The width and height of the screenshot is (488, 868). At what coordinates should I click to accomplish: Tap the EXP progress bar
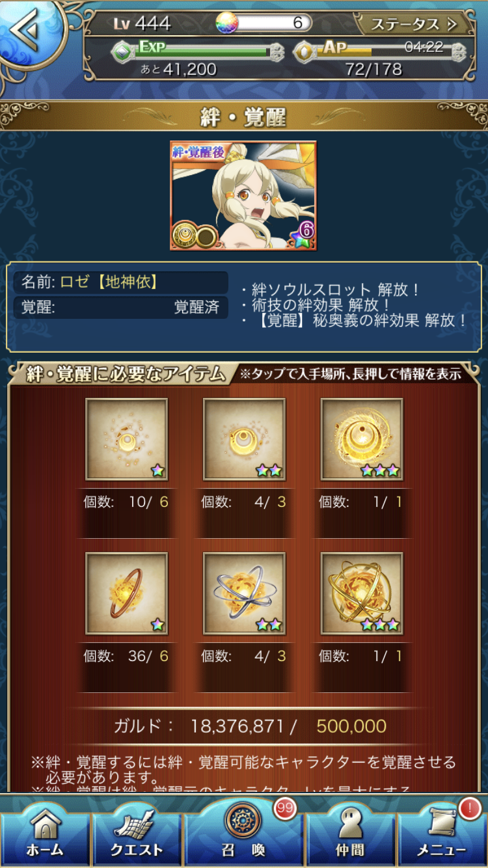[x=198, y=51]
